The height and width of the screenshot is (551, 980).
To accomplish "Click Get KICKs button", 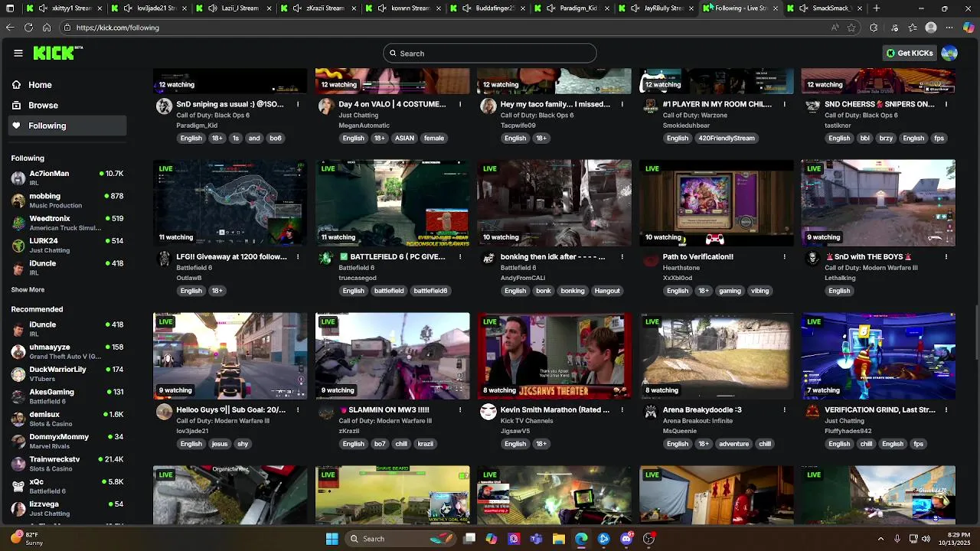I will pyautogui.click(x=910, y=53).
